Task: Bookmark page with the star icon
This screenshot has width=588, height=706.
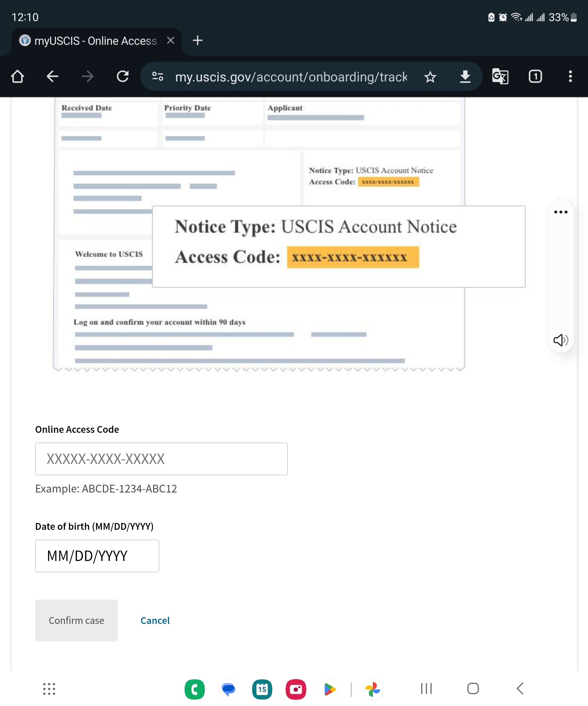Action: point(430,77)
